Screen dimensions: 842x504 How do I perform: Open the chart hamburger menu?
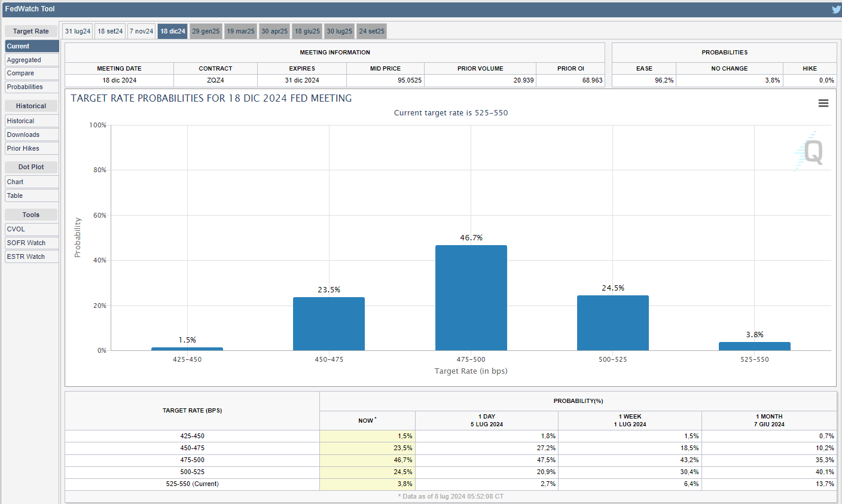[x=823, y=103]
